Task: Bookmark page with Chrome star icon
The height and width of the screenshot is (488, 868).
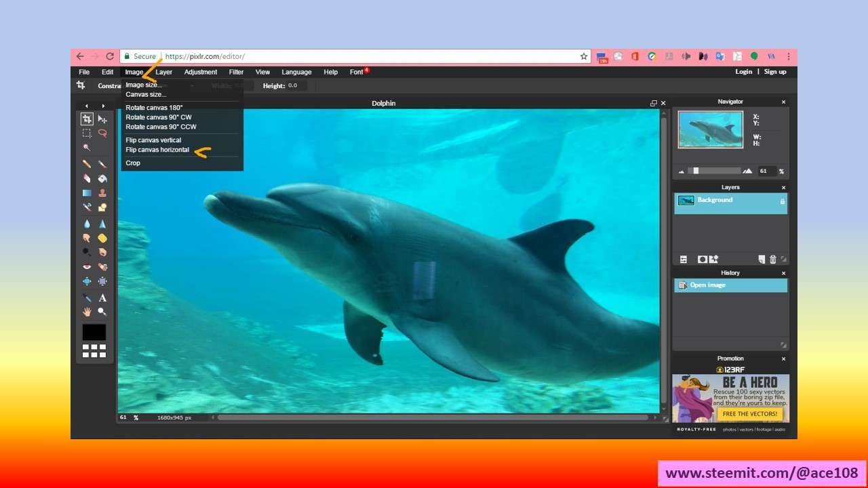Action: click(584, 57)
